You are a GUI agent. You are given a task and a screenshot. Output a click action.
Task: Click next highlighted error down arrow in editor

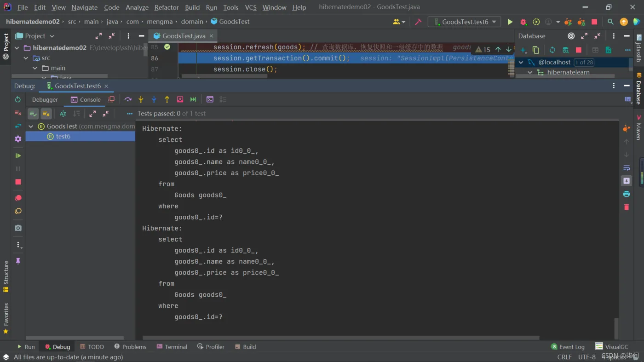point(509,49)
